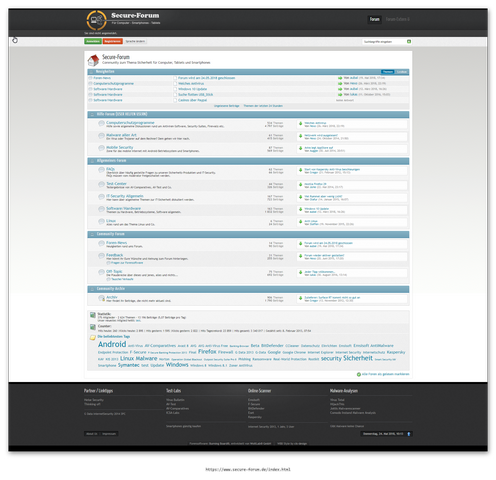
Task: Click green go-to-post arrow on 'Welches Antivirus' news row
Action: click(x=340, y=84)
